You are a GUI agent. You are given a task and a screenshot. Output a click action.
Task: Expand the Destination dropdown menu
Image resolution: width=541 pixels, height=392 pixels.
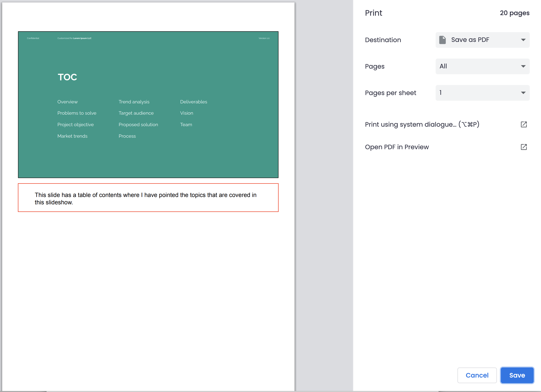point(482,39)
